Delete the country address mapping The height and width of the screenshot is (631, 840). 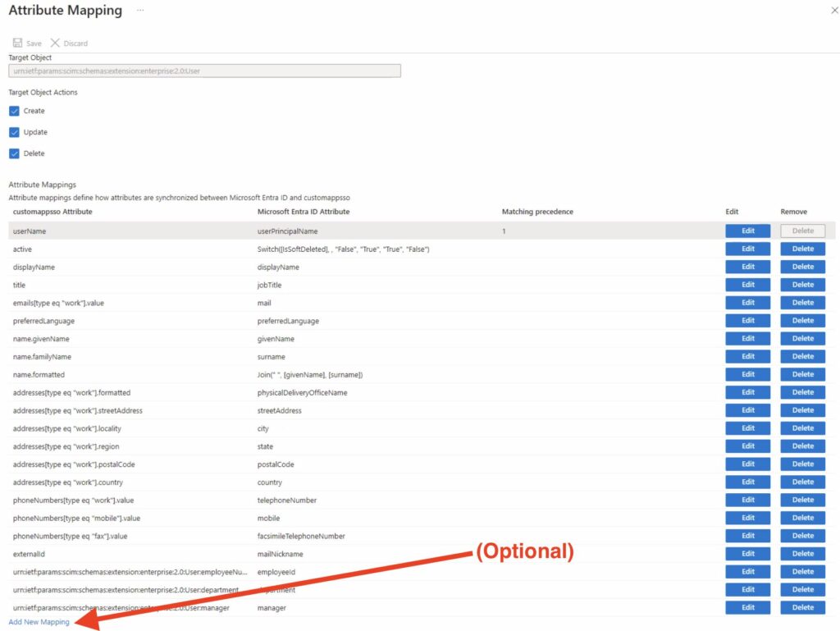(801, 482)
